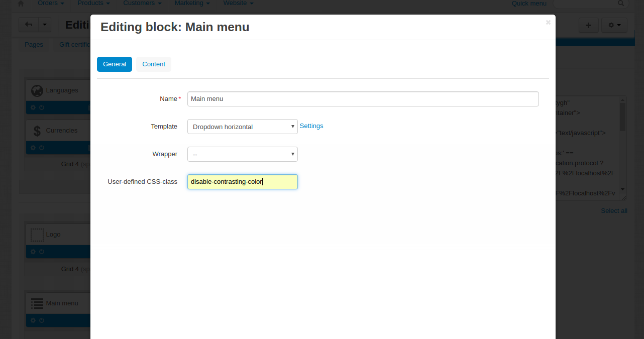Expand the dropdown next to back arrow

click(45, 25)
